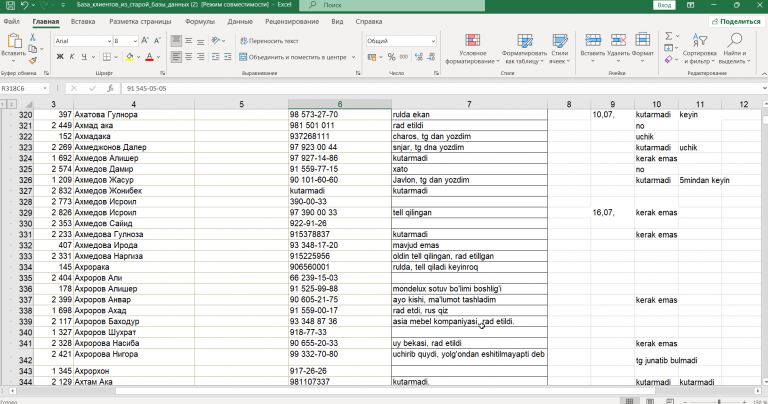768x404 pixels.
Task: Click the Copy icon in the clipboard group
Action: click(33, 49)
